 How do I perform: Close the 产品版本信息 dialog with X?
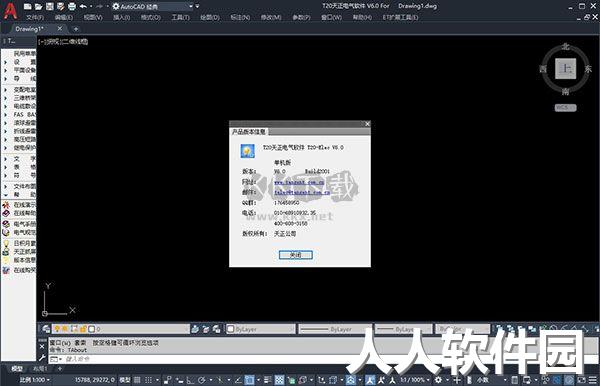pos(367,124)
